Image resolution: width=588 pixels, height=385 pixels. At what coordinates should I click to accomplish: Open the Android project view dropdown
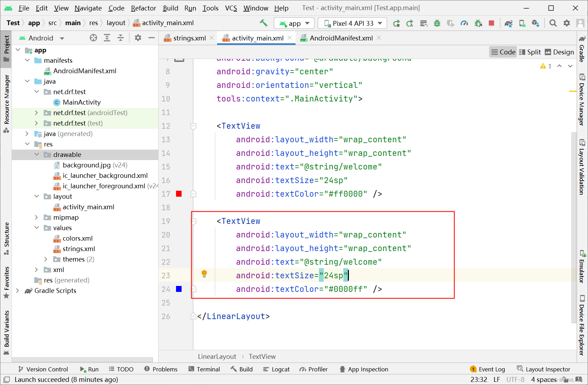click(42, 38)
